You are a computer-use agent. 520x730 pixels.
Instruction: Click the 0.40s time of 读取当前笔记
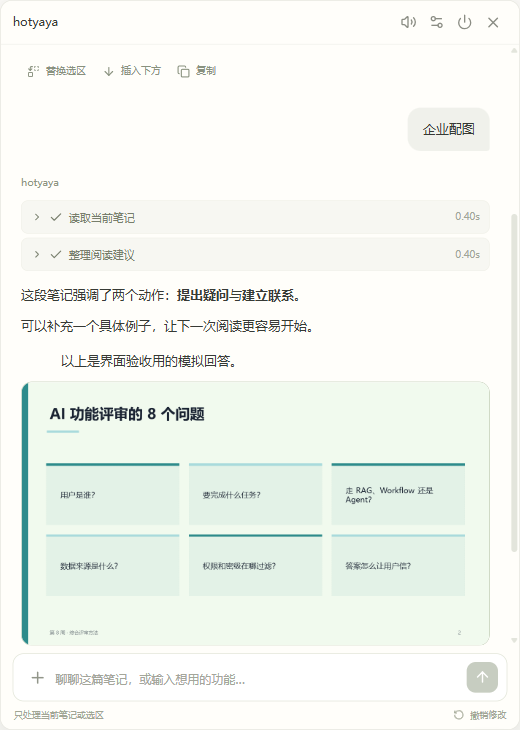tap(467, 216)
